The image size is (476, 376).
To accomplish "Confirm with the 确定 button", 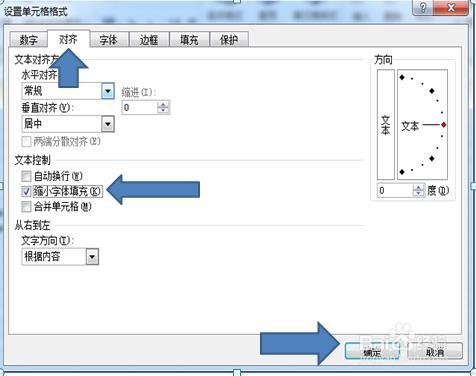I will click(x=372, y=351).
